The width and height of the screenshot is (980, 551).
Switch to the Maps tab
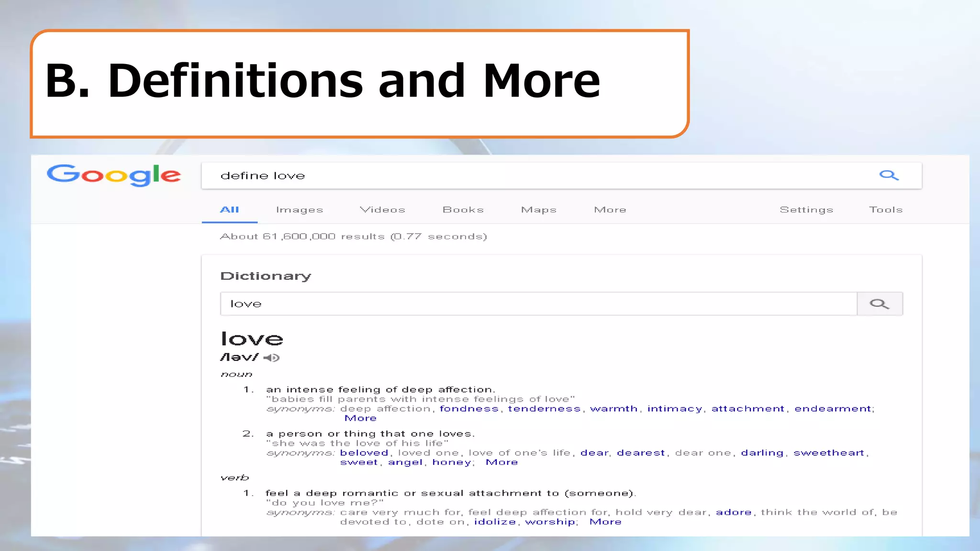[x=539, y=210]
